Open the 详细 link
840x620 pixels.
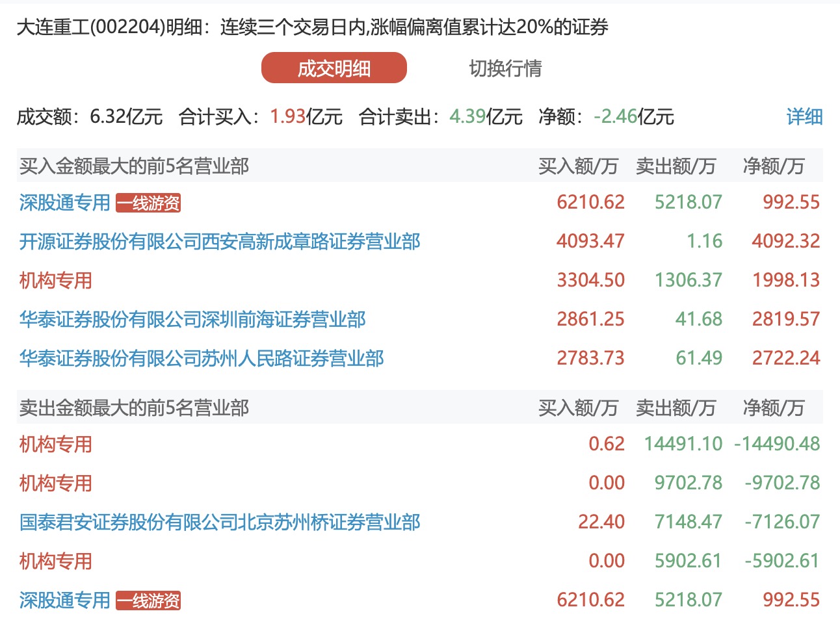pos(804,117)
